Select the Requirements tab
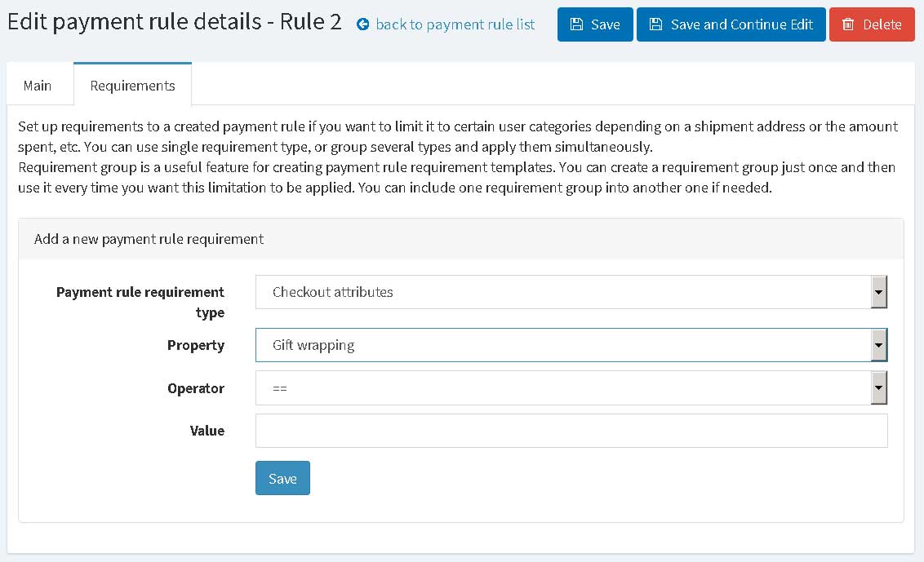Screen dimensions: 924x562 point(132,86)
